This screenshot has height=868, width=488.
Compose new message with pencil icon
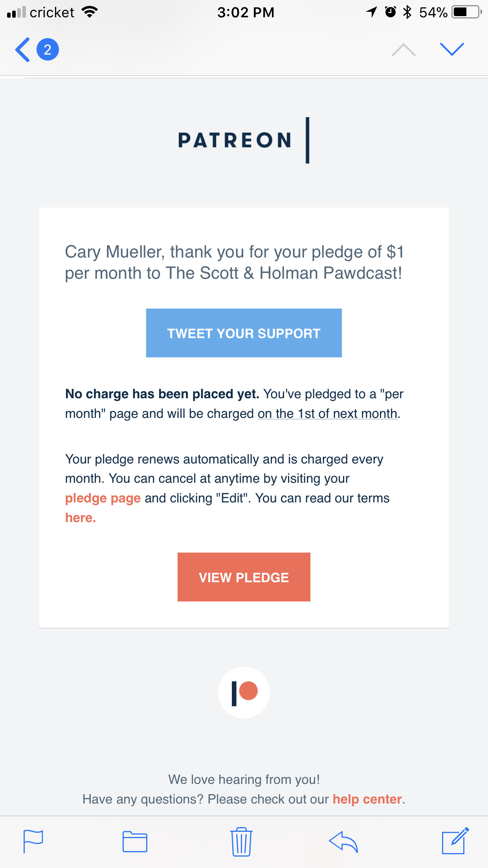pyautogui.click(x=455, y=841)
